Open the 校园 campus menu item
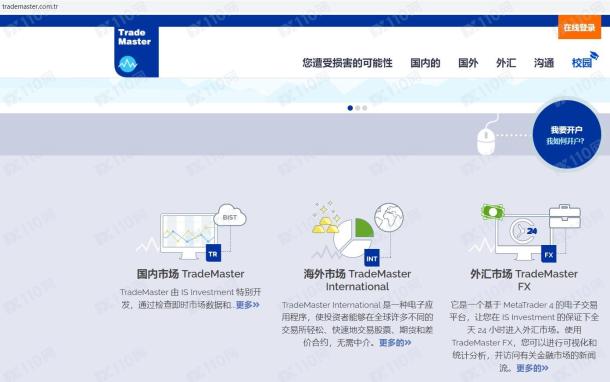Viewport: 610px width, 382px height. tap(582, 63)
